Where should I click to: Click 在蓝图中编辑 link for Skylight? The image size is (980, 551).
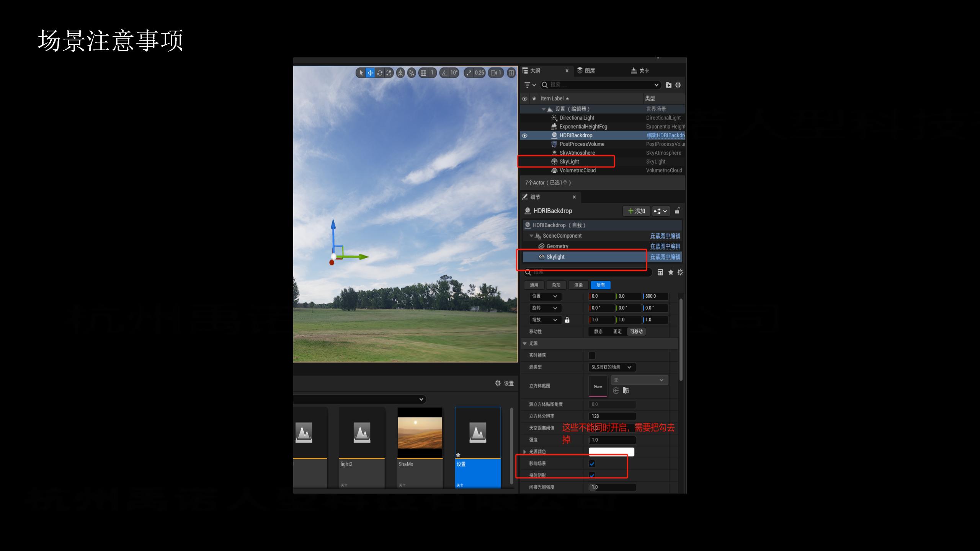pos(665,257)
